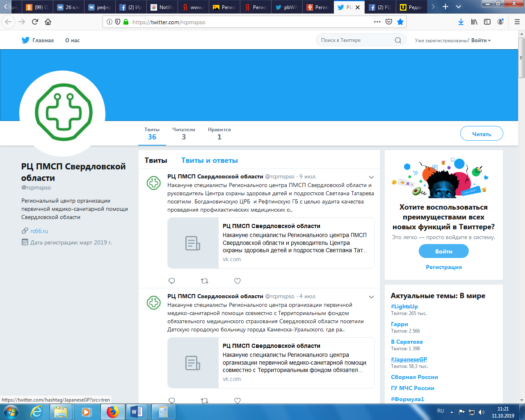
Task: Click the Windows Start button
Action: point(11,411)
